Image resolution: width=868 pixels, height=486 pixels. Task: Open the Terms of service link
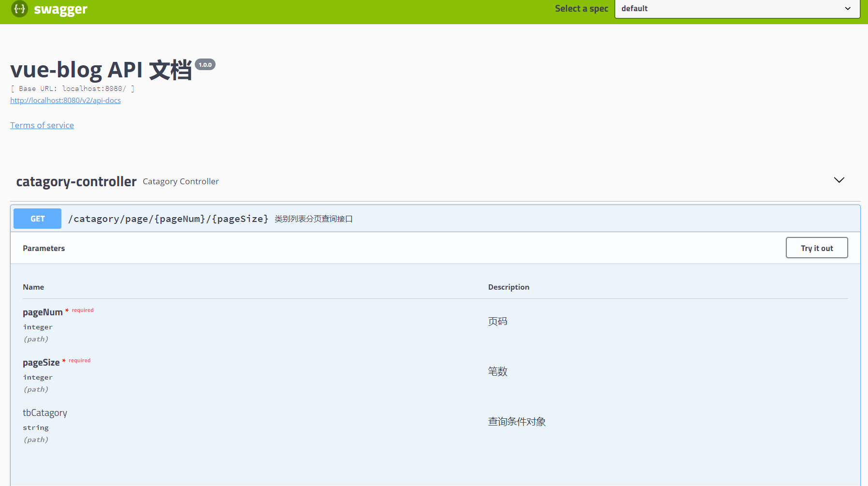pyautogui.click(x=42, y=125)
